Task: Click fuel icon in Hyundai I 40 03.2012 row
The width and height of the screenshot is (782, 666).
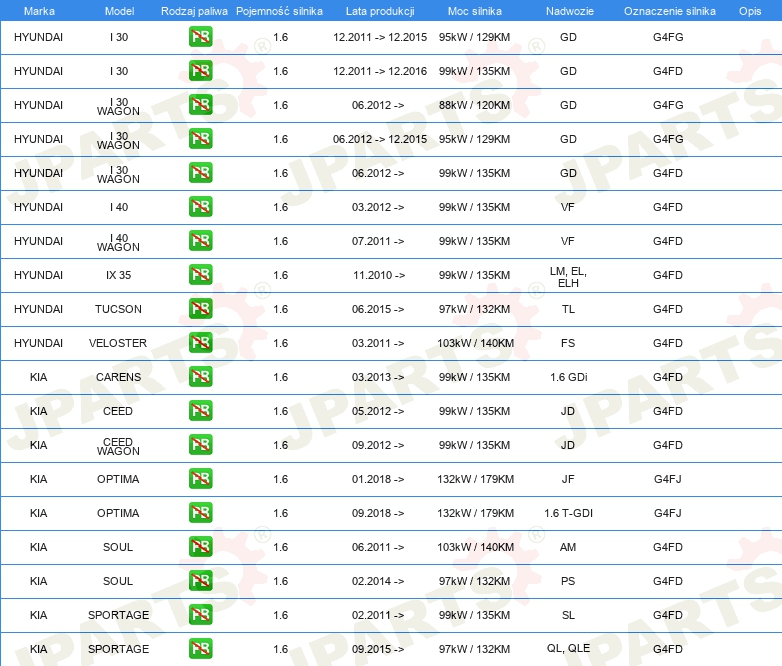Action: 200,207
